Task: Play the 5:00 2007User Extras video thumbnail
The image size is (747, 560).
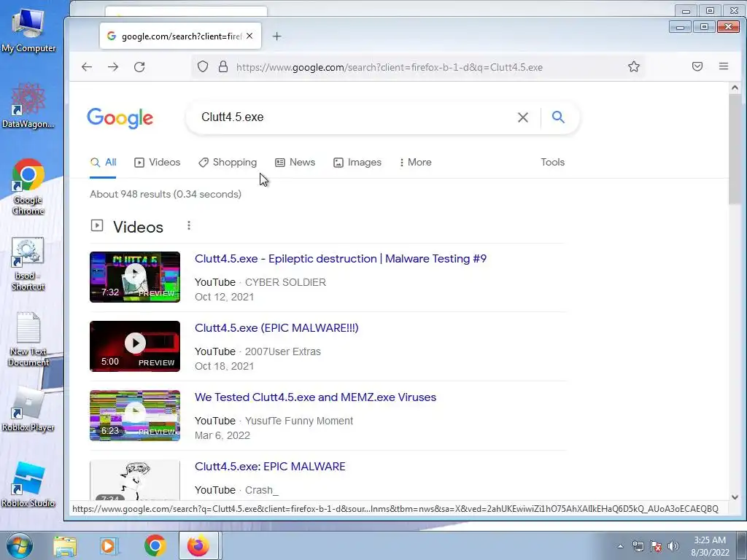Action: coord(135,346)
